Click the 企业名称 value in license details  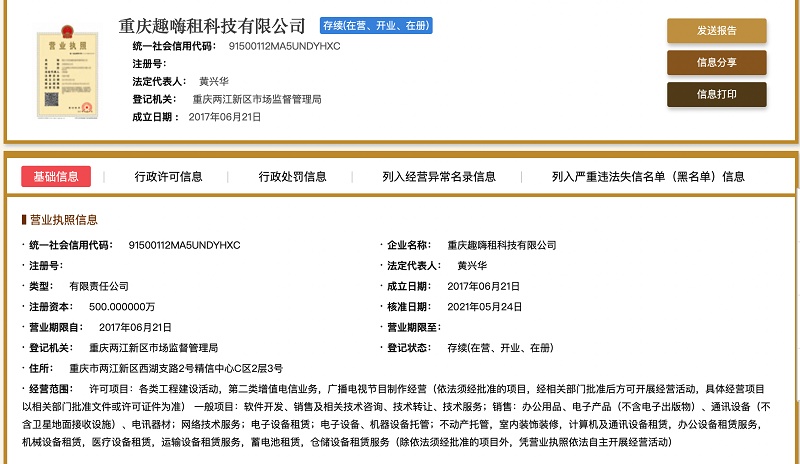click(x=501, y=245)
